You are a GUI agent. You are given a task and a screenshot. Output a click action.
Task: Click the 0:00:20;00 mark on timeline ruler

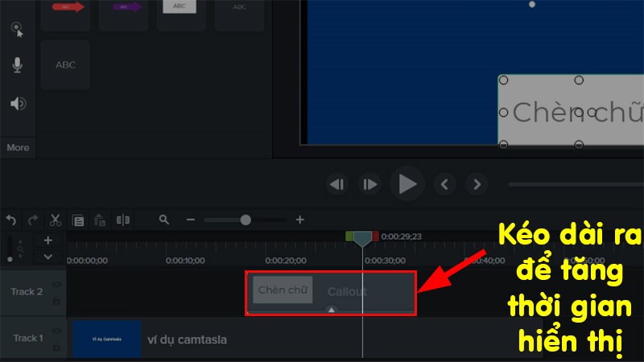tap(286, 261)
